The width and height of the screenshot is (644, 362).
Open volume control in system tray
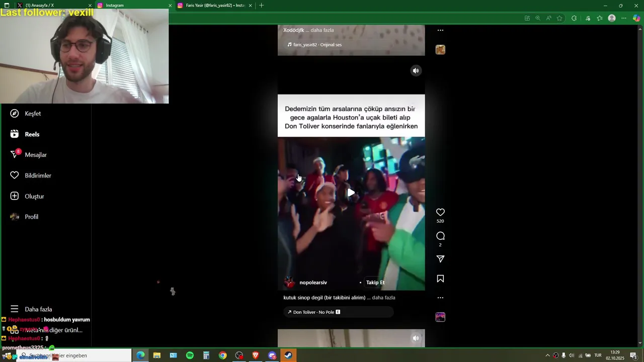[x=572, y=355]
